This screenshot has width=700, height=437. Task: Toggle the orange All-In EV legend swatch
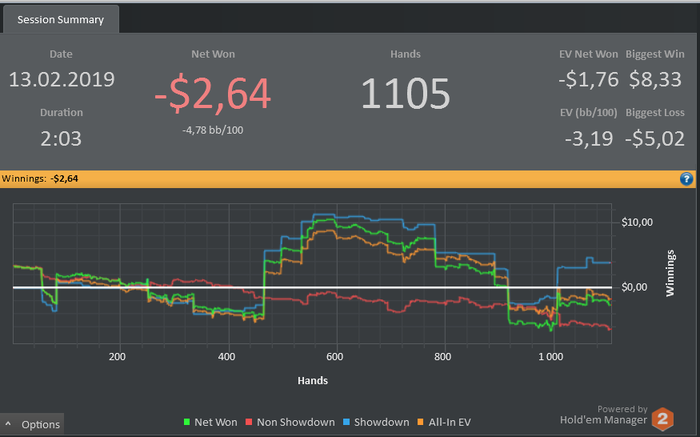pos(421,422)
